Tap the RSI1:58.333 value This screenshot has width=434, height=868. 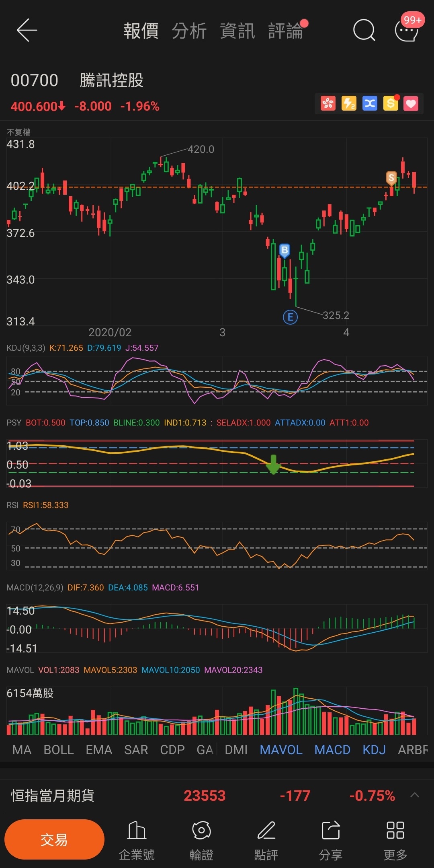tap(46, 505)
